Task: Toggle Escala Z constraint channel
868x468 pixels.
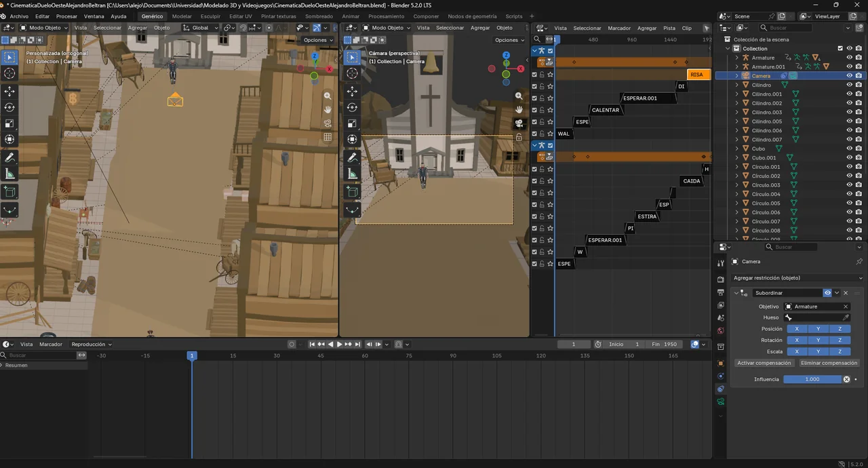Action: click(x=840, y=351)
